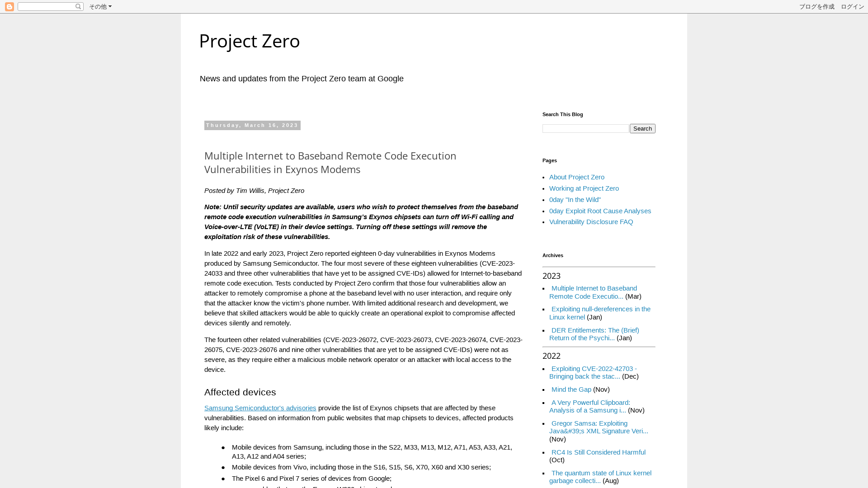The image size is (868, 488).
Task: Click the Search button in sidebar
Action: (x=642, y=128)
